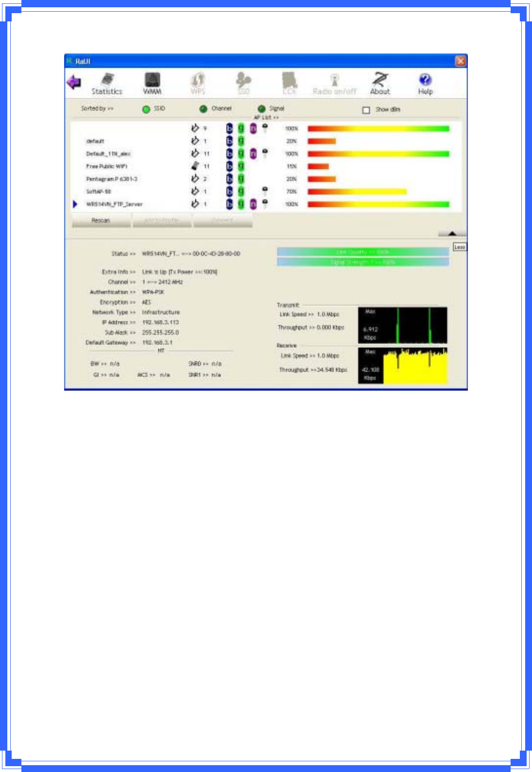Screen dimensions: 532x772
Task: Select the WR514VN_FTP_Server network
Action: pyautogui.click(x=266, y=204)
